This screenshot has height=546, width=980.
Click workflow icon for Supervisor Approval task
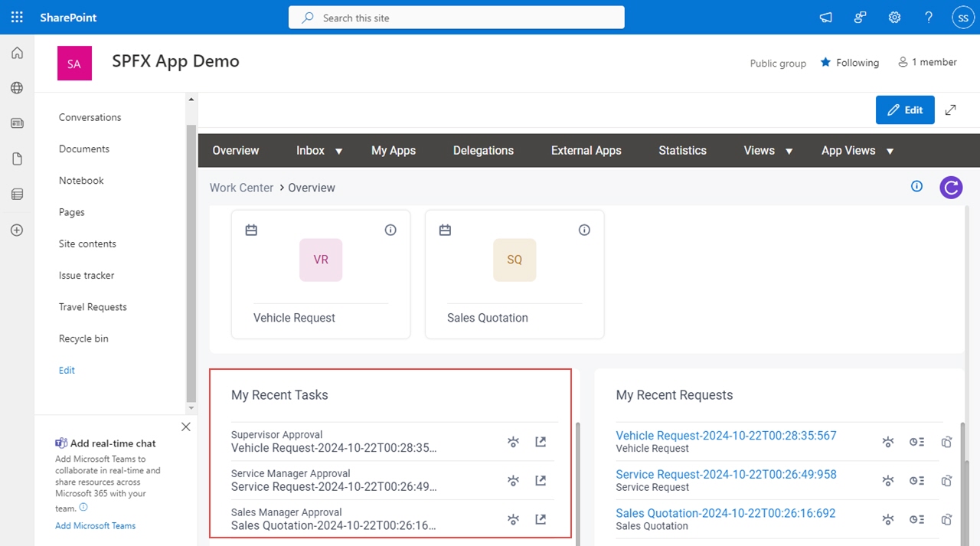coord(514,442)
